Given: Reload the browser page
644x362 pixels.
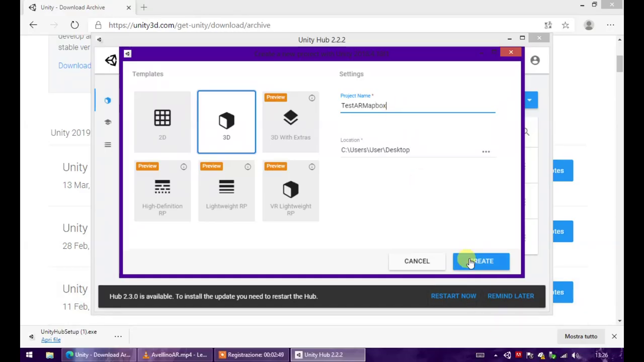Looking at the screenshot, I should click(x=74, y=25).
